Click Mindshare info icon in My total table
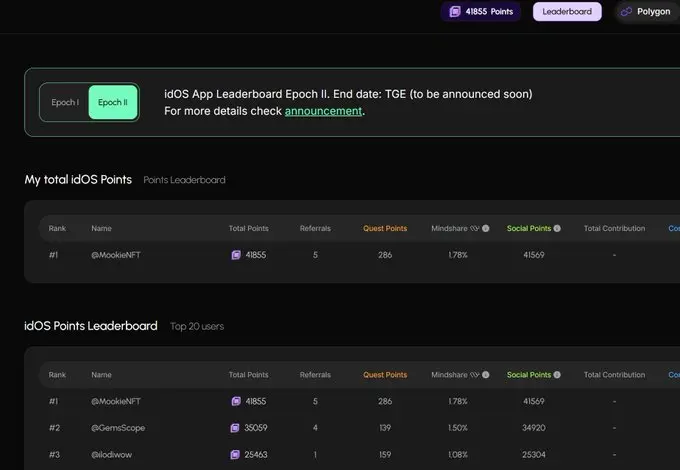The height and width of the screenshot is (470, 680). 486,229
